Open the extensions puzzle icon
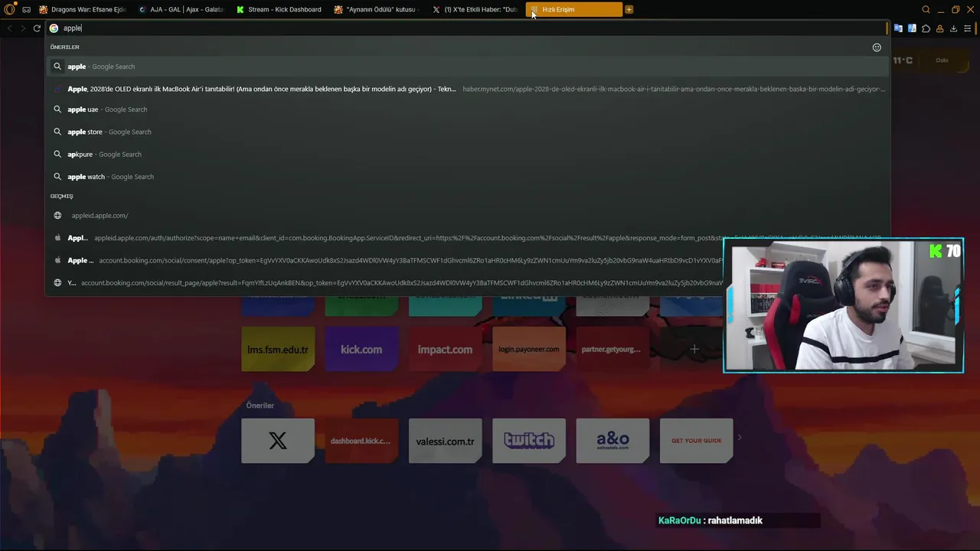 click(926, 28)
